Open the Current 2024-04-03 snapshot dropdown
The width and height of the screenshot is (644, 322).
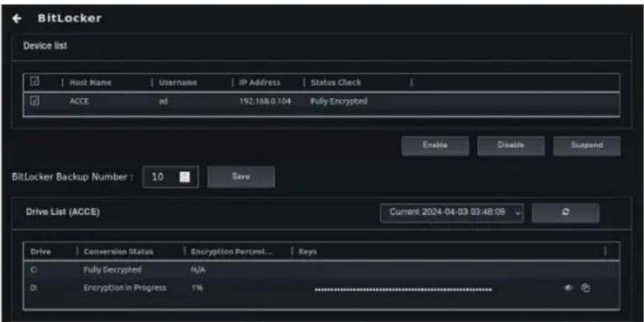pyautogui.click(x=452, y=213)
